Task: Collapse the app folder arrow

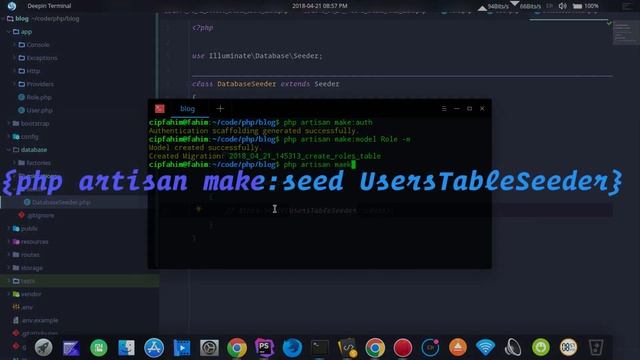Action: pos(9,31)
